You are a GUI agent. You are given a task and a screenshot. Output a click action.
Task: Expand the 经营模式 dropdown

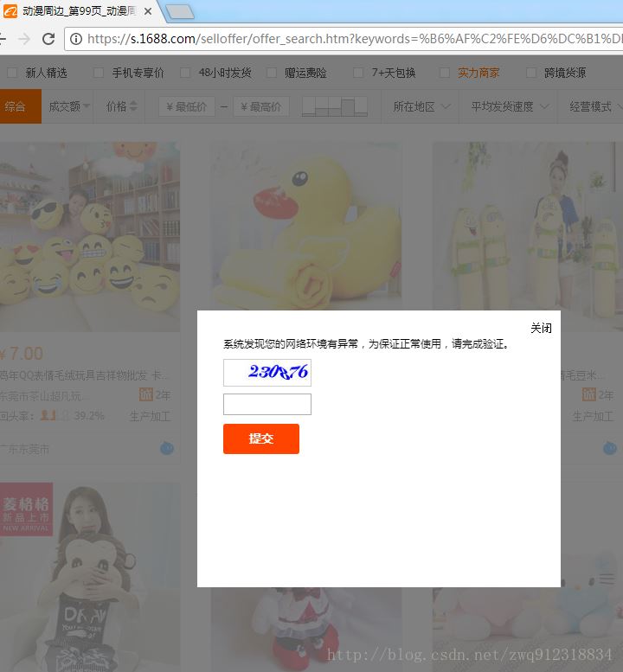[x=595, y=106]
